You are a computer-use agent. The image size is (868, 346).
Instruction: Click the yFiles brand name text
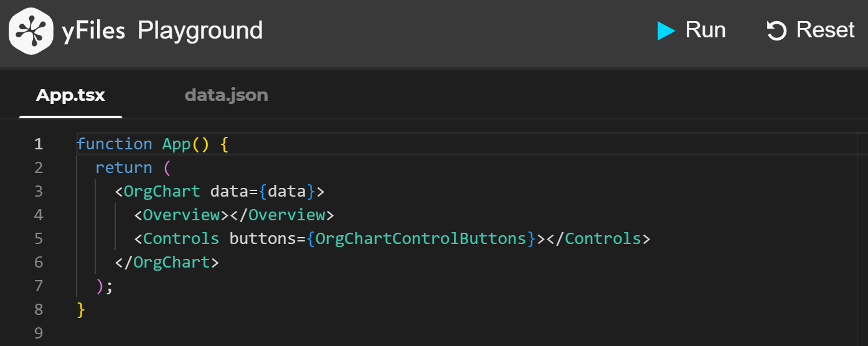93,30
